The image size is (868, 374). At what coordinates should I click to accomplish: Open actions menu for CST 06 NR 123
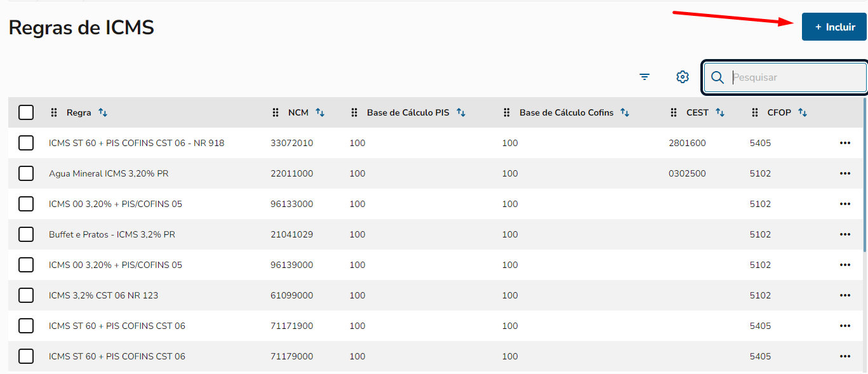845,295
